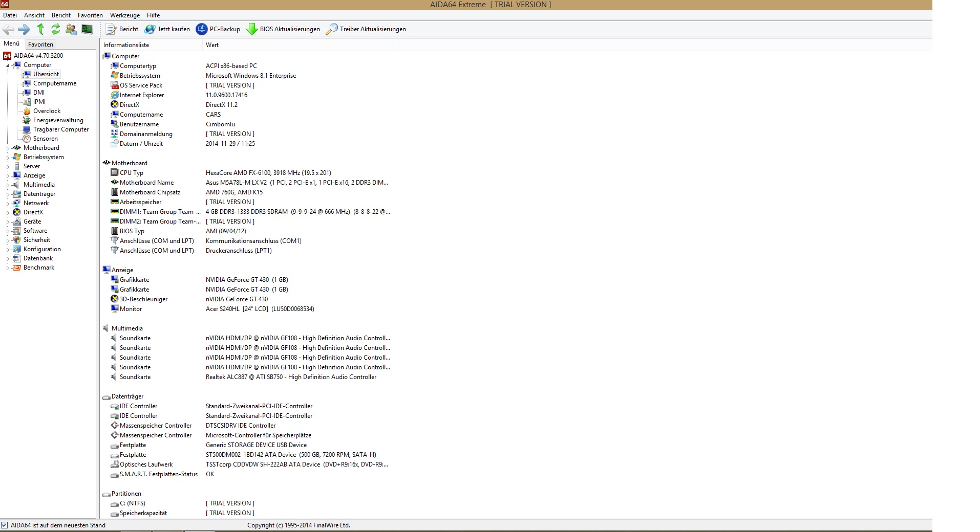
Task: Click the Benchmark tree icon
Action: 17,268
